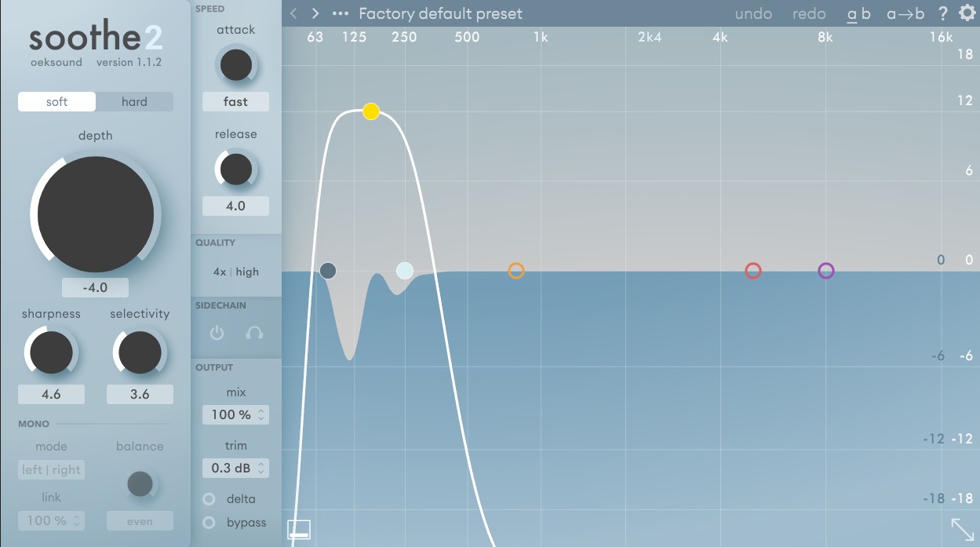Go to previous preset arrow
Viewport: 980px width, 547px height.
tap(293, 13)
